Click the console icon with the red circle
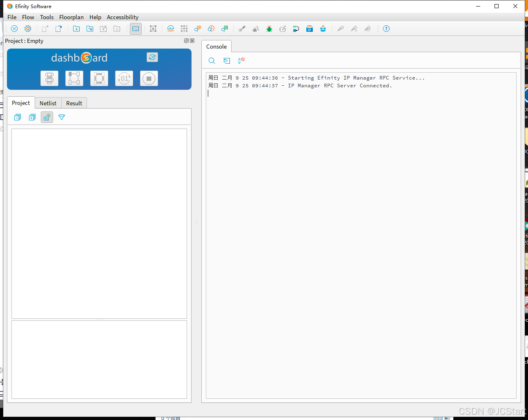The height and width of the screenshot is (420, 528). pos(241,61)
